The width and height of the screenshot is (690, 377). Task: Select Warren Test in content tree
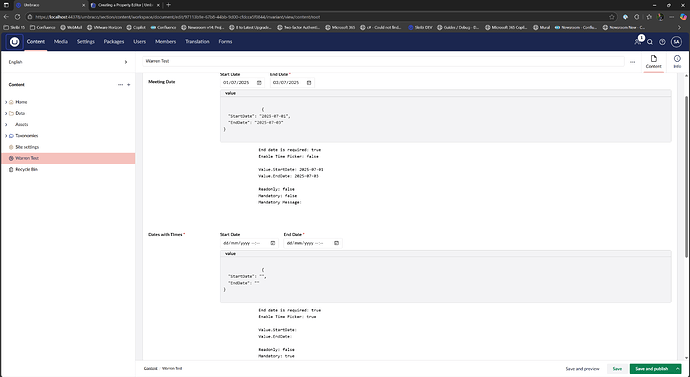(68, 158)
